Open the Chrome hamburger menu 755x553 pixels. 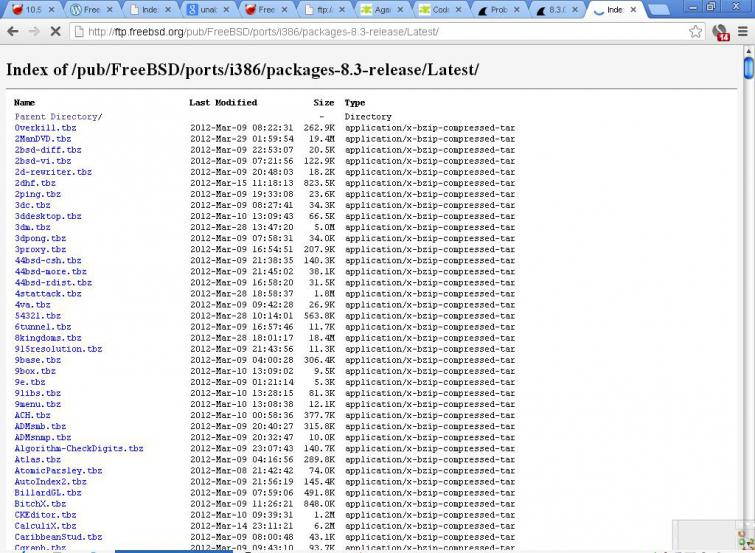(x=742, y=32)
